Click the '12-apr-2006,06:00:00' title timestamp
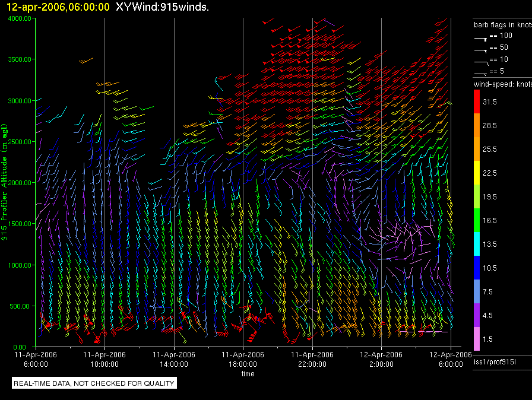532x400 pixels. point(58,7)
